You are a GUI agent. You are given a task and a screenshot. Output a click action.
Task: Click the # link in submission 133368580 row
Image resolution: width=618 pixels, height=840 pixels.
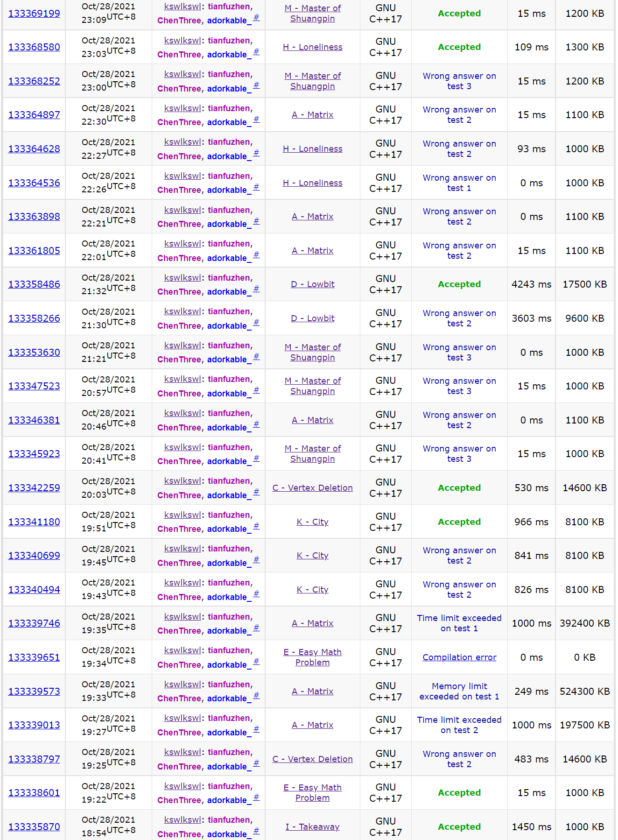click(x=256, y=52)
